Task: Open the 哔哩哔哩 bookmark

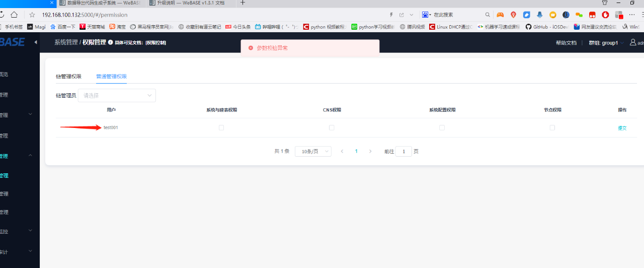Action: (276, 27)
